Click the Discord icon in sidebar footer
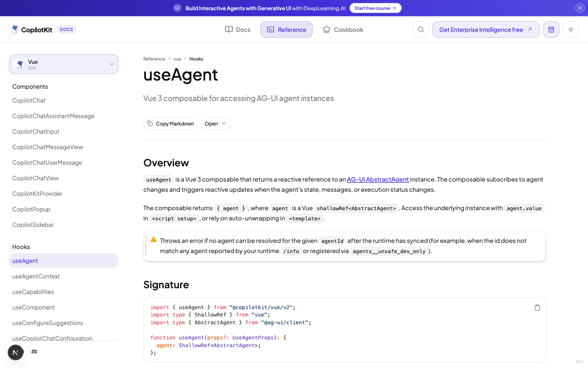 tap(34, 352)
